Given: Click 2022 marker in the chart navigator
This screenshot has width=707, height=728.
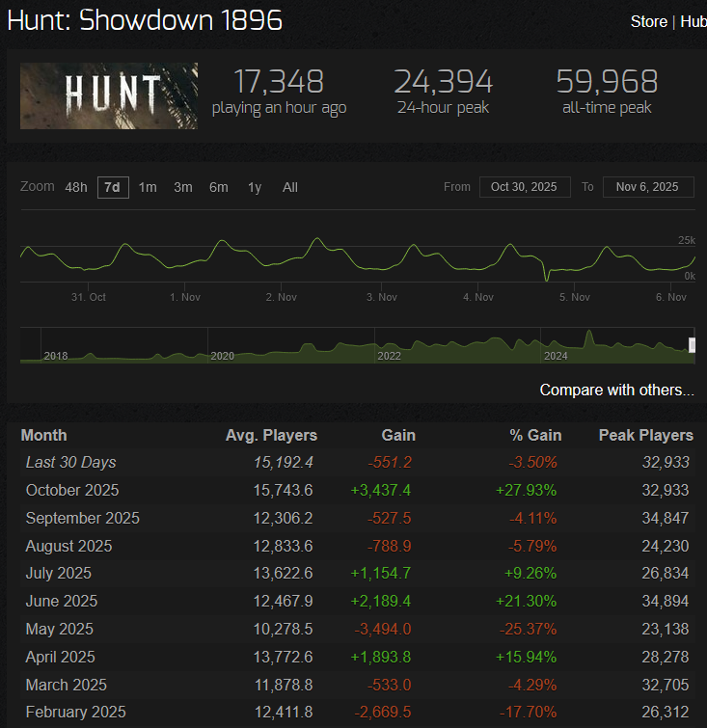Looking at the screenshot, I should (389, 356).
